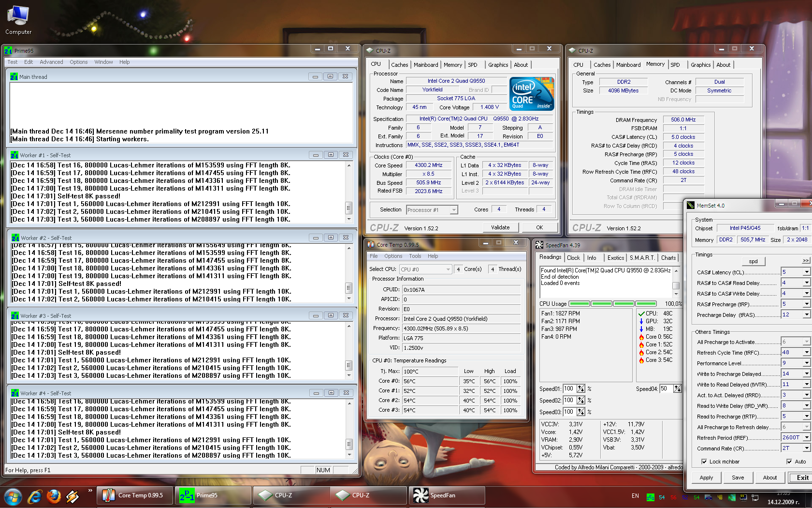Click the Apply button in MemSet
This screenshot has height=508, width=812.
[x=706, y=478]
